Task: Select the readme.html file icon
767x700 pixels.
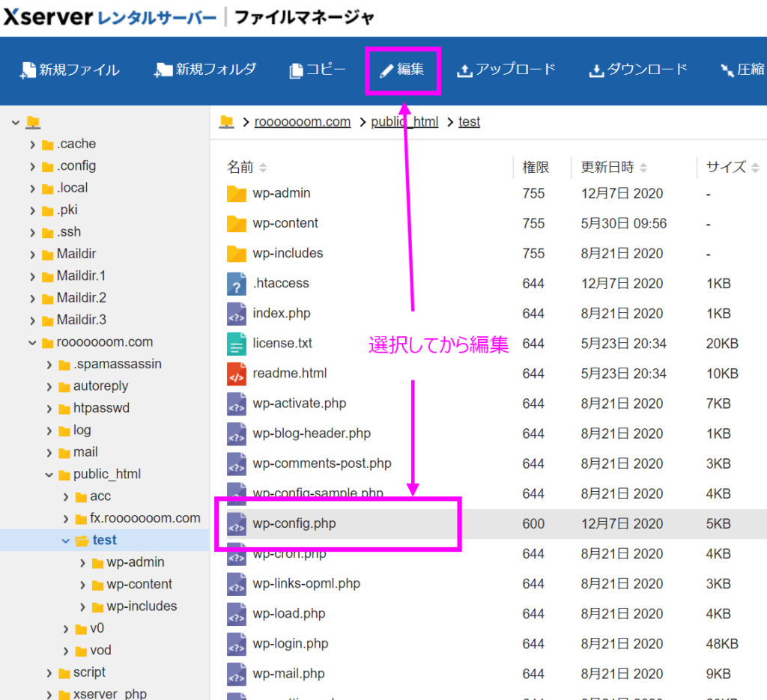Action: pos(237,374)
